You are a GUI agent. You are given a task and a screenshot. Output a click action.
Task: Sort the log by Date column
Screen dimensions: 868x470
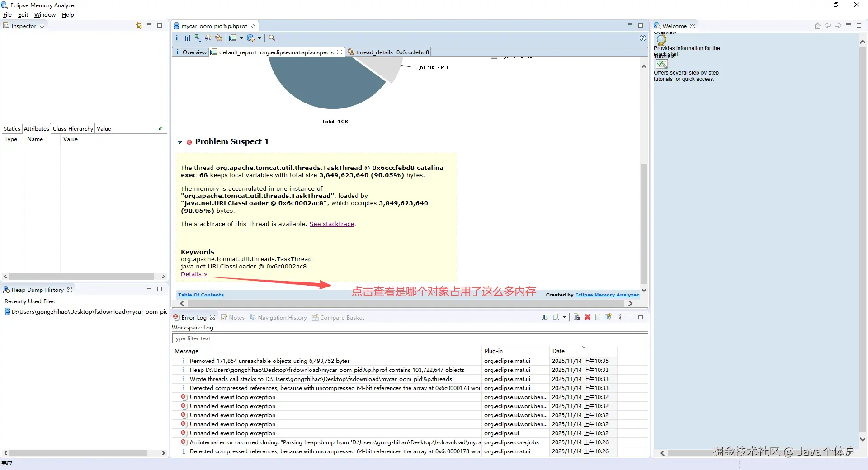583,351
